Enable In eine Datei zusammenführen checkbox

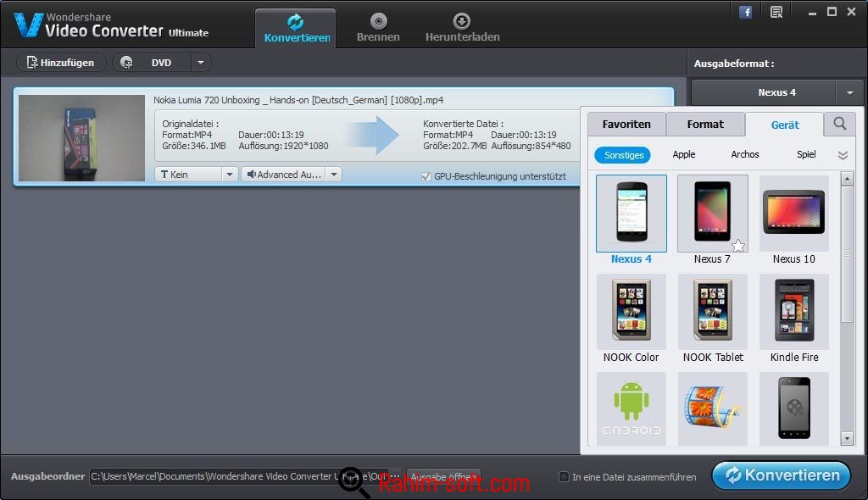pyautogui.click(x=564, y=476)
